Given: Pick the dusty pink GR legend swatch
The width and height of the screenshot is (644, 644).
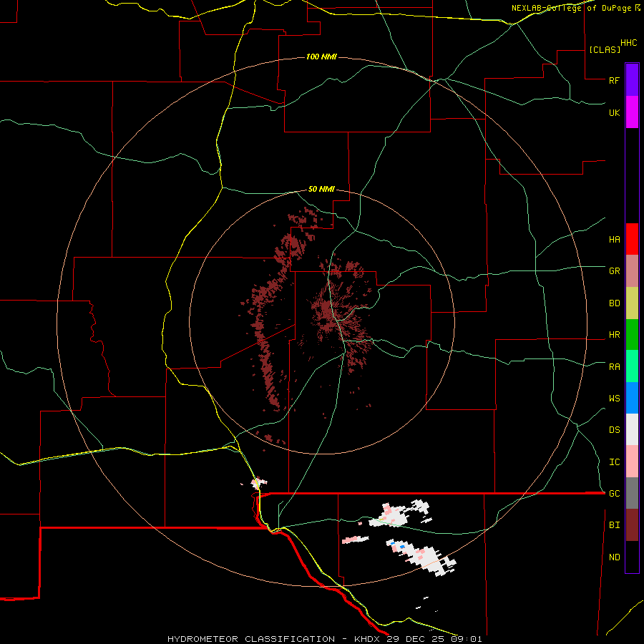Looking at the screenshot, I should point(632,271).
